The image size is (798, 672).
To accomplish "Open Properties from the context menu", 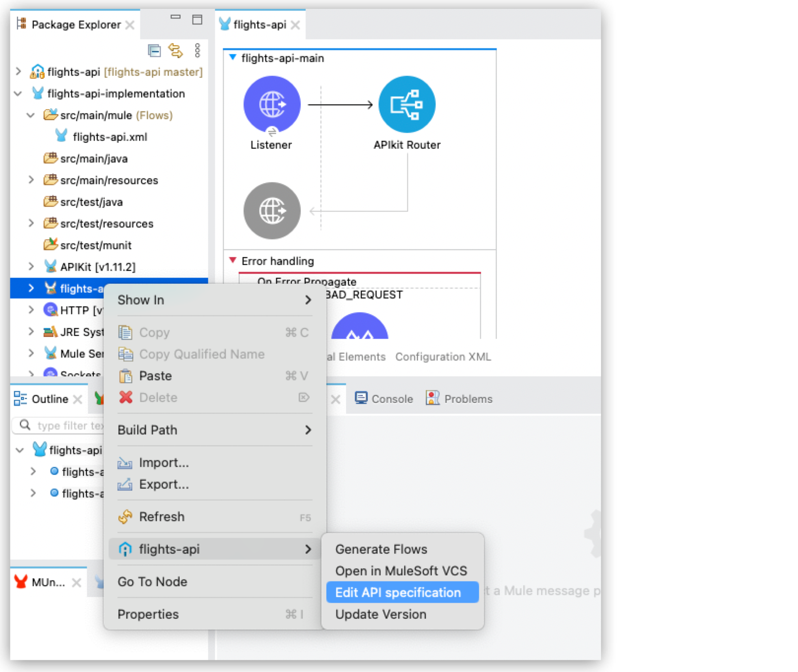I will [147, 614].
